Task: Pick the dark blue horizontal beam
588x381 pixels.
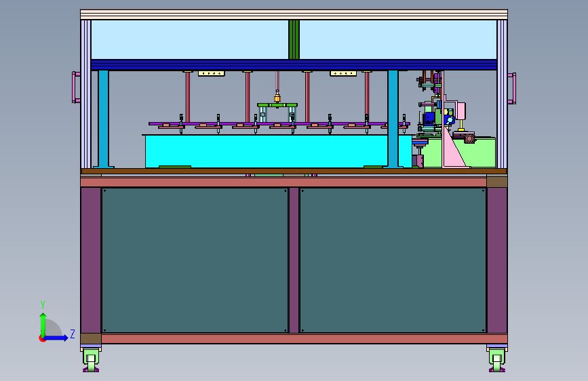Action: point(294,64)
